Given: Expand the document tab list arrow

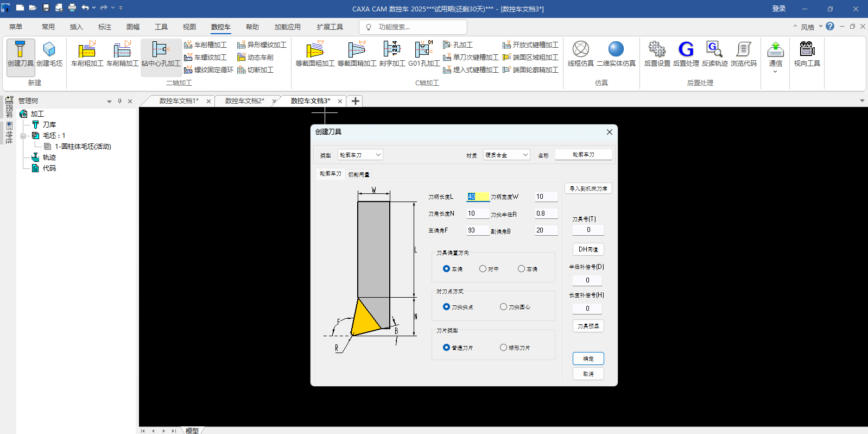Looking at the screenshot, I should [862, 100].
